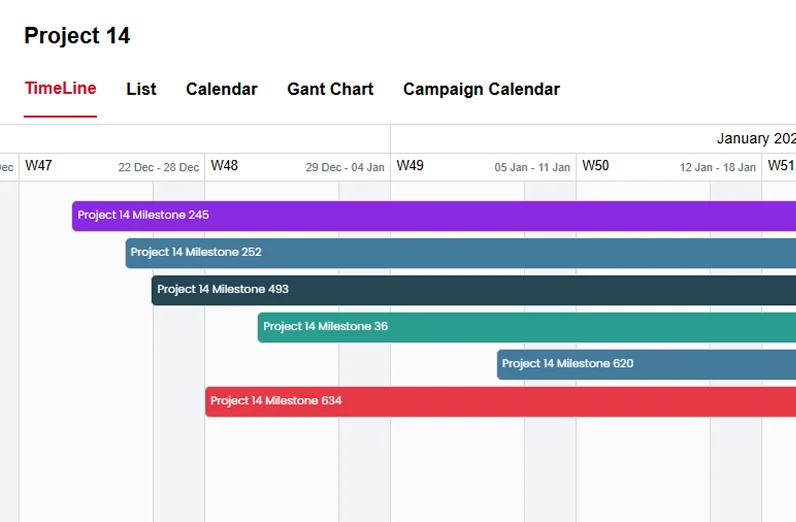This screenshot has height=522, width=796.
Task: Switch to the Calendar tab
Action: point(221,89)
